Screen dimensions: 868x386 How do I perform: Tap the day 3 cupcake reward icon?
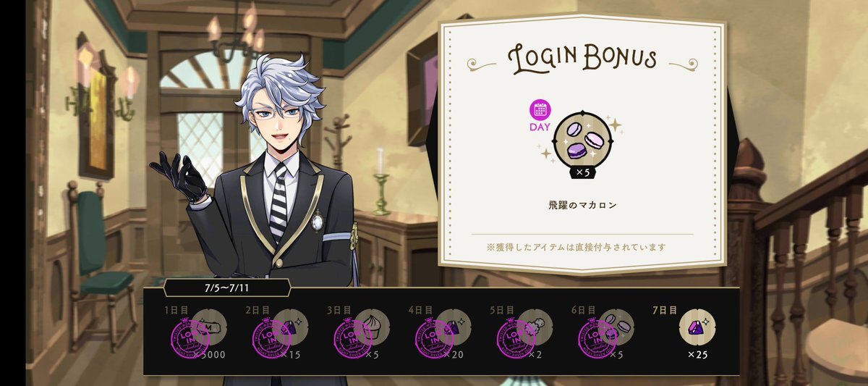[x=372, y=327]
